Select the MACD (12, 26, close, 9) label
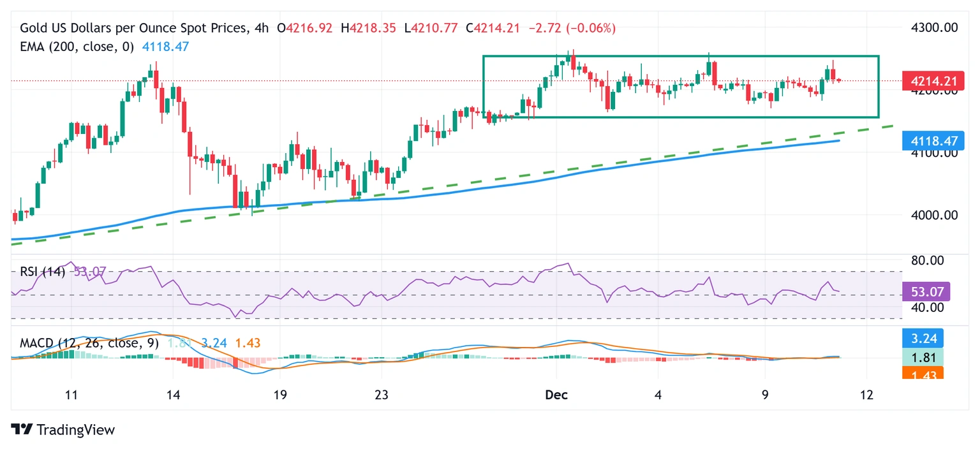The height and width of the screenshot is (449, 980). (x=89, y=343)
